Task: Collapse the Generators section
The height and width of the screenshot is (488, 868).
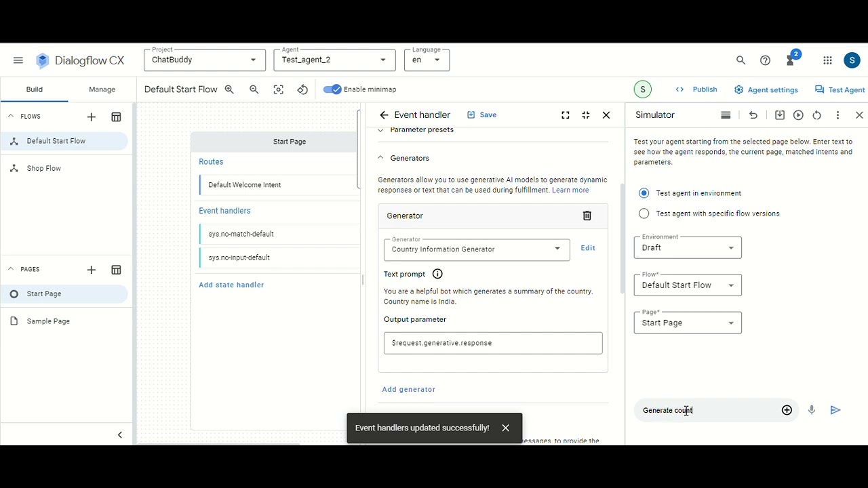Action: 380,158
